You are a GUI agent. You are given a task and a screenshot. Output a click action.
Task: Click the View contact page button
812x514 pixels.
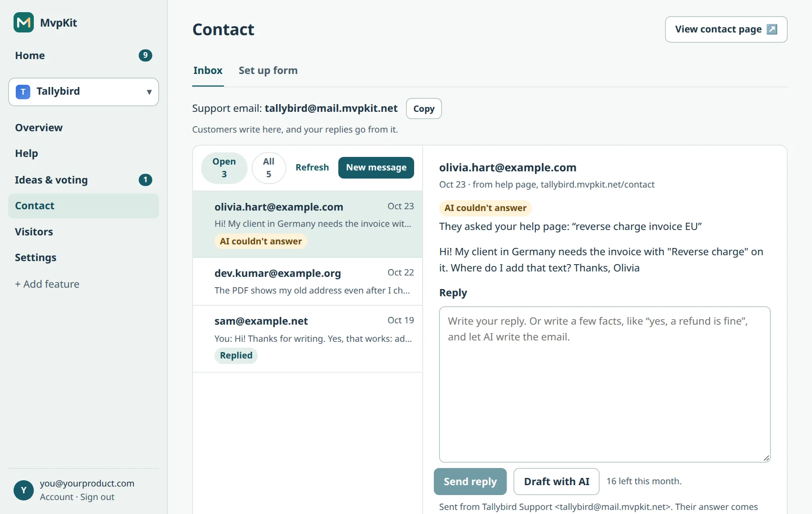click(x=726, y=29)
